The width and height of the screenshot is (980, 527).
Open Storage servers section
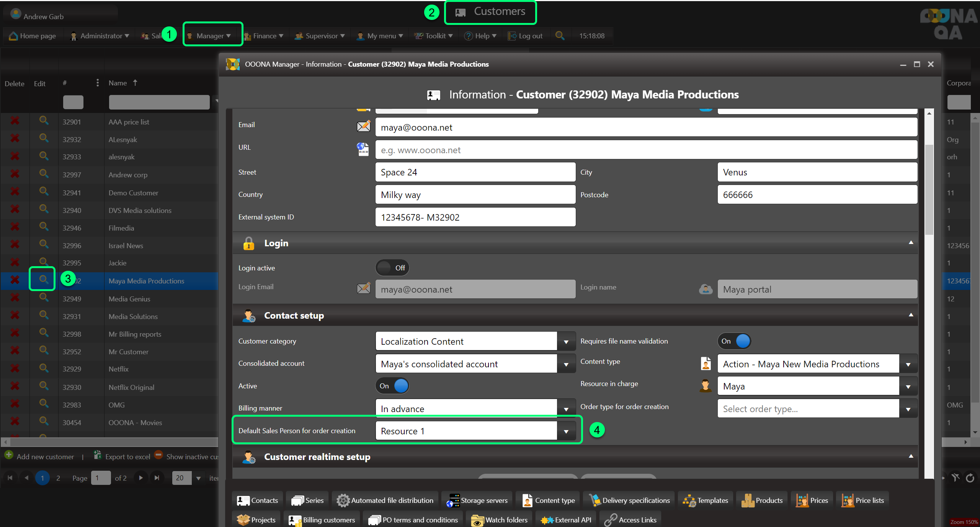477,500
